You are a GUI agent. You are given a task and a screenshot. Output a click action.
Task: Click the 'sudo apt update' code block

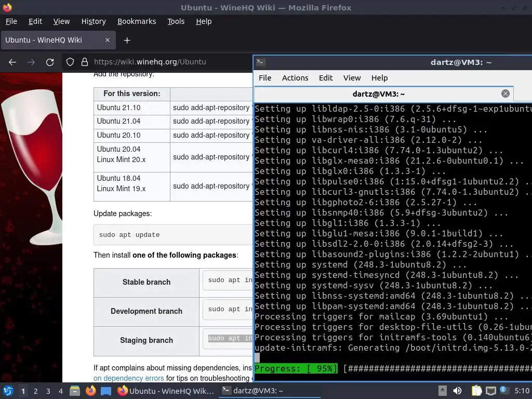(x=173, y=235)
